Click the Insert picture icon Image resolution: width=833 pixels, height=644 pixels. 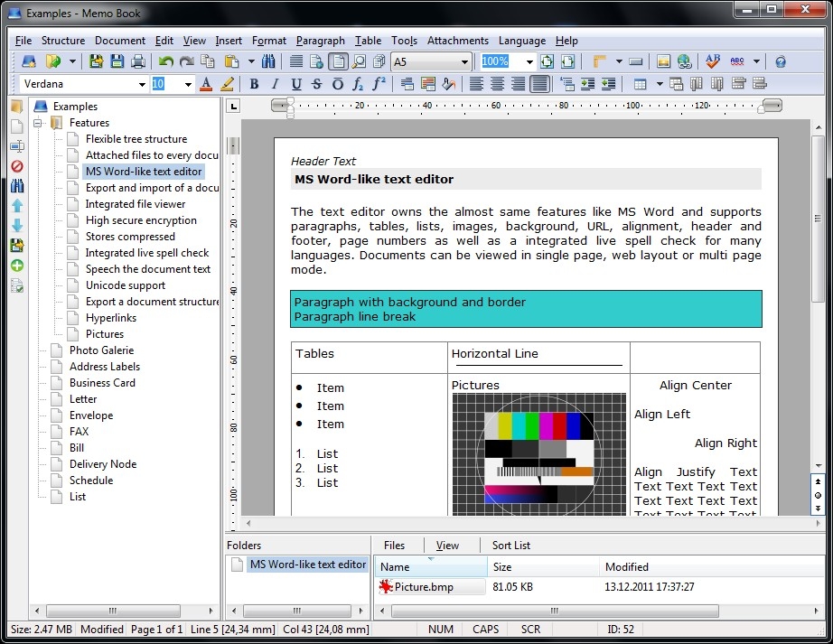pos(663,61)
